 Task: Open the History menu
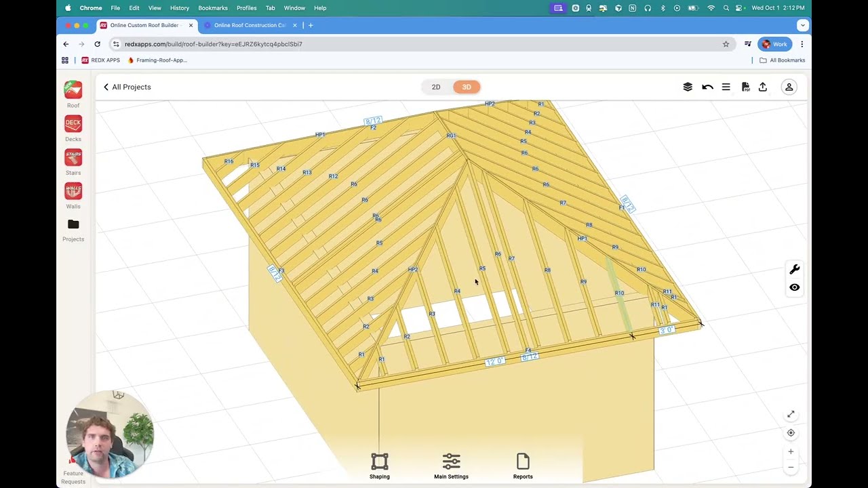click(180, 8)
